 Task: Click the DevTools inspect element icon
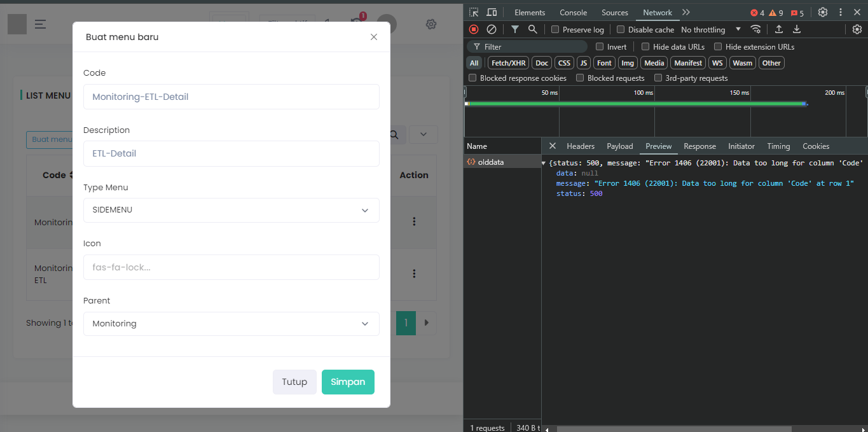(474, 13)
